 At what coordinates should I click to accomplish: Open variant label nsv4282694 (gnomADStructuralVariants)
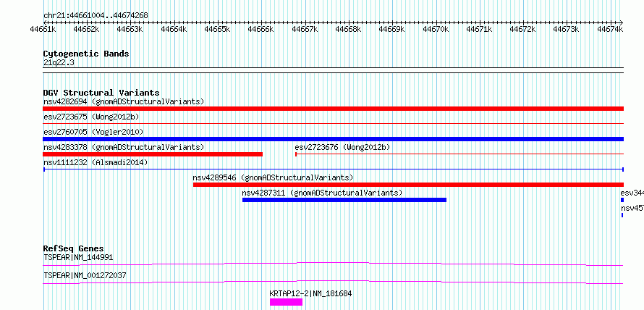[x=124, y=101]
